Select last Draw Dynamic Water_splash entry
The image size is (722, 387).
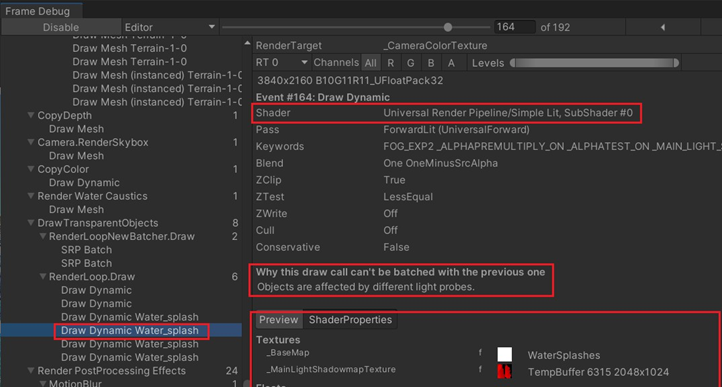click(x=130, y=358)
